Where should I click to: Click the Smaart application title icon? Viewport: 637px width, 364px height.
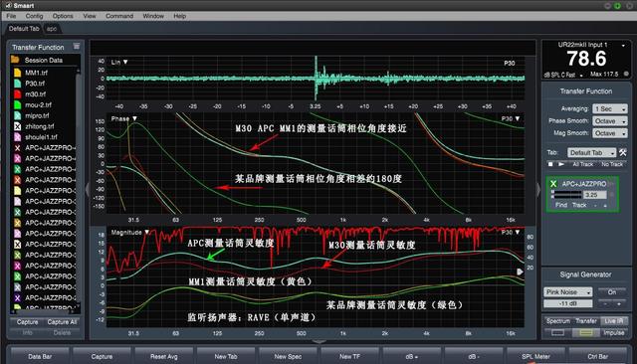[9, 5]
